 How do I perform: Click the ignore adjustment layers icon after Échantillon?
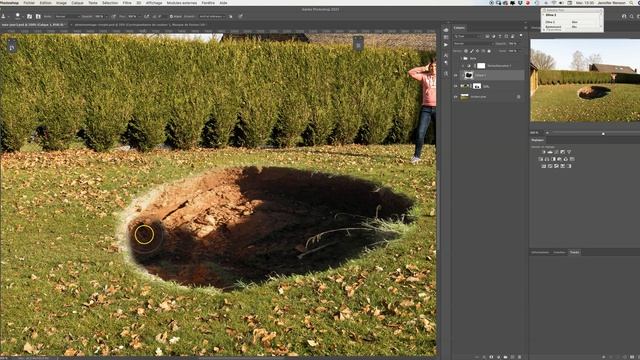231,16
